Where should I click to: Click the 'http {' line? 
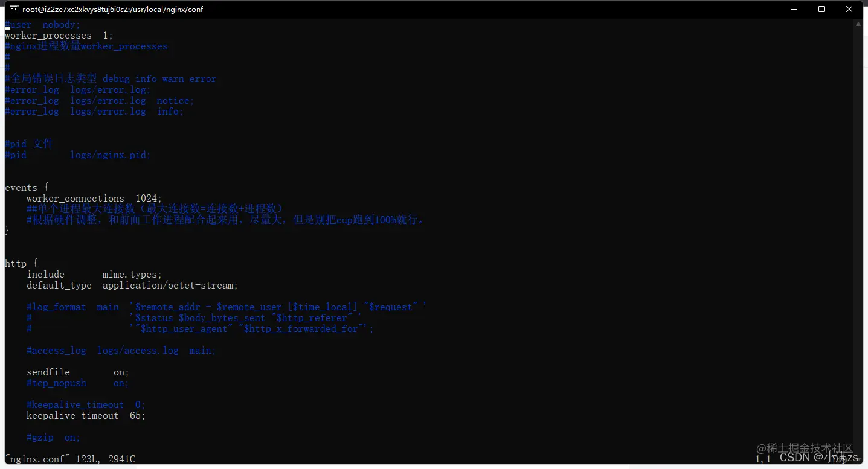[21, 264]
